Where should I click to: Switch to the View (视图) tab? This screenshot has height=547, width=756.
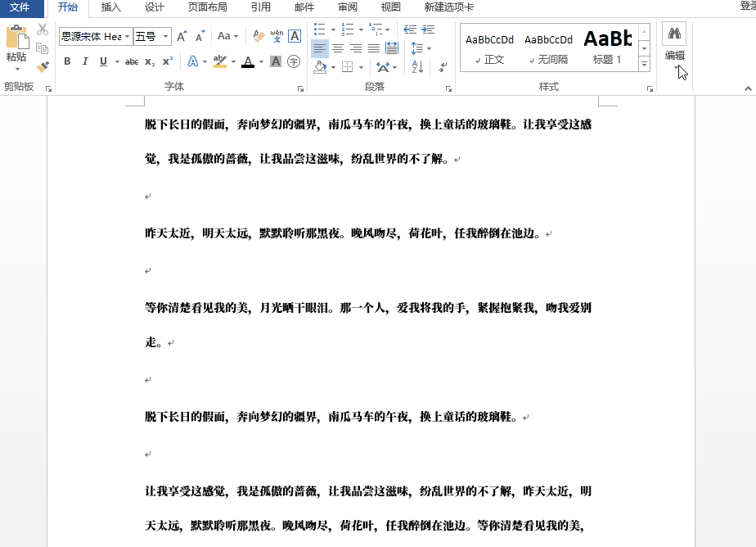pos(390,7)
